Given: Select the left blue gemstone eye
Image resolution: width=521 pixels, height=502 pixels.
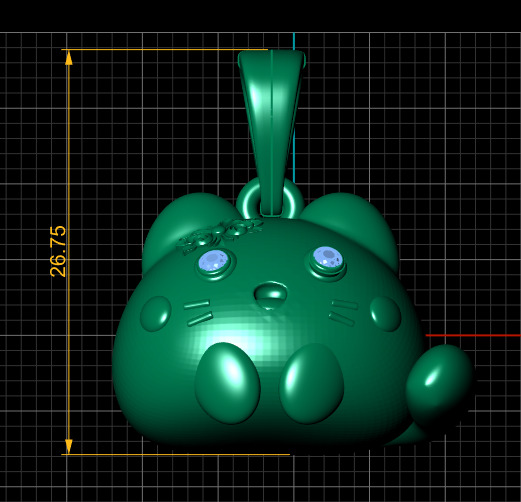Looking at the screenshot, I should tap(214, 261).
